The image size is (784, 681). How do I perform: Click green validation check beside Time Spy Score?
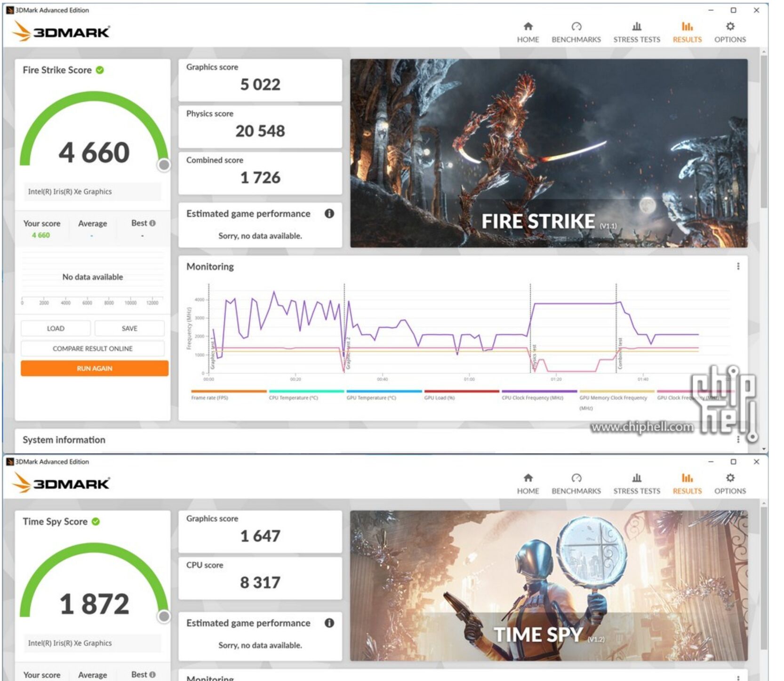point(96,522)
